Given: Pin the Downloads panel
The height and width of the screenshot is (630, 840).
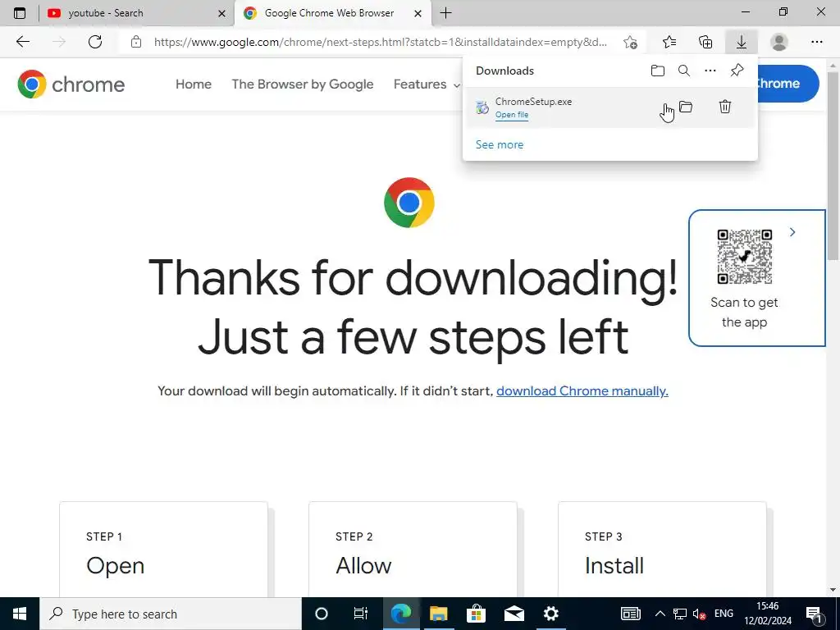Looking at the screenshot, I should [737, 71].
